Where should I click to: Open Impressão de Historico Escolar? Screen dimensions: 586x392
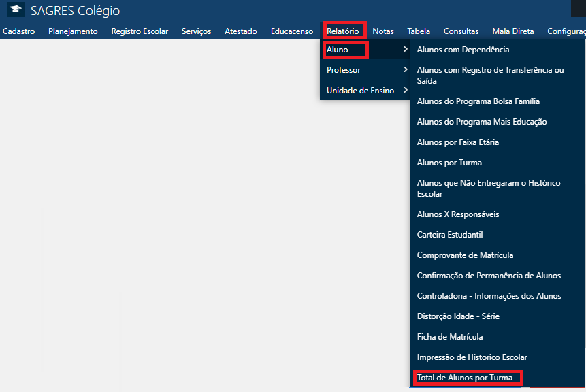(472, 357)
